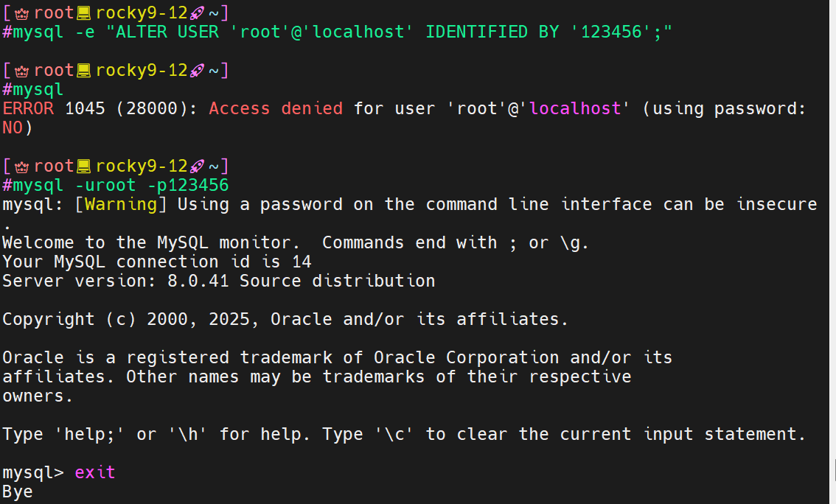Click 'root'@'localhost' inside the ALTER USER command
Screen dimensions: 836x504
[321, 32]
